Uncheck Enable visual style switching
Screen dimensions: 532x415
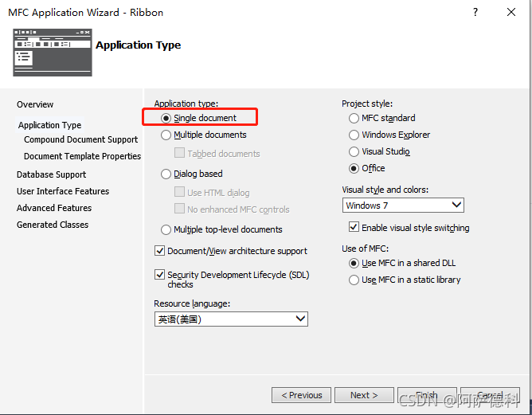pyautogui.click(x=354, y=227)
